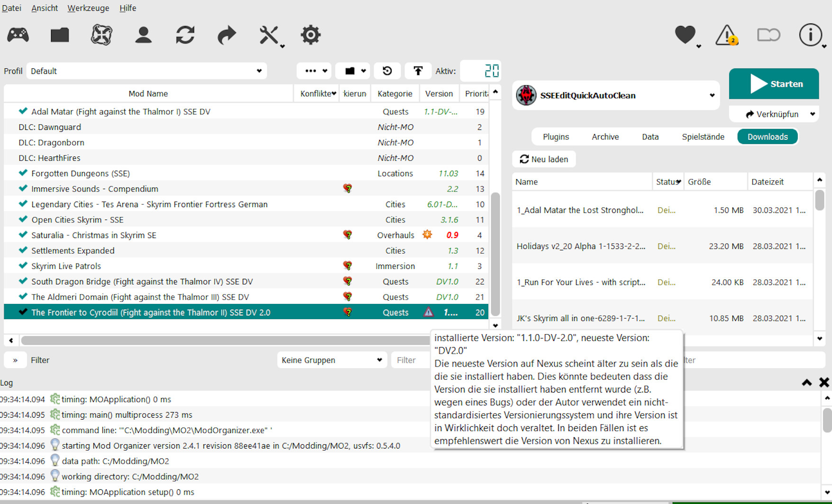Expand the Keine Gruppen dropdown
Viewport: 832px width, 504px height.
coord(331,360)
